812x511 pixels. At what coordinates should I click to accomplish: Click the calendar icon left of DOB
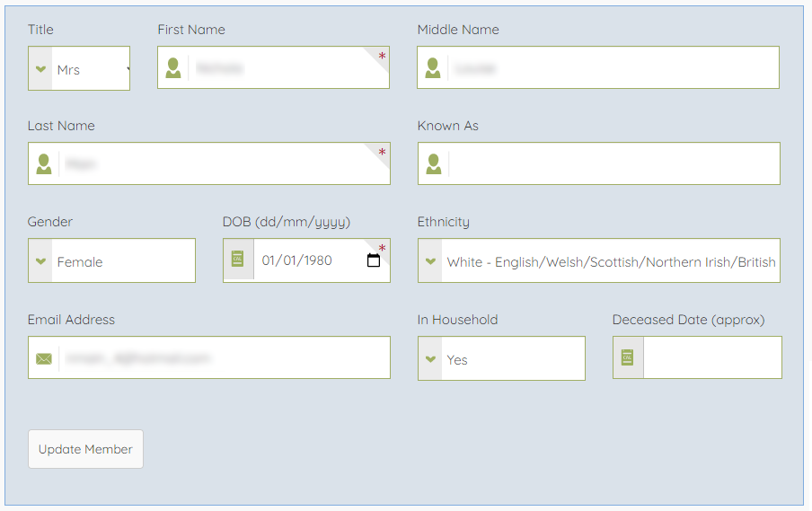[x=238, y=260]
